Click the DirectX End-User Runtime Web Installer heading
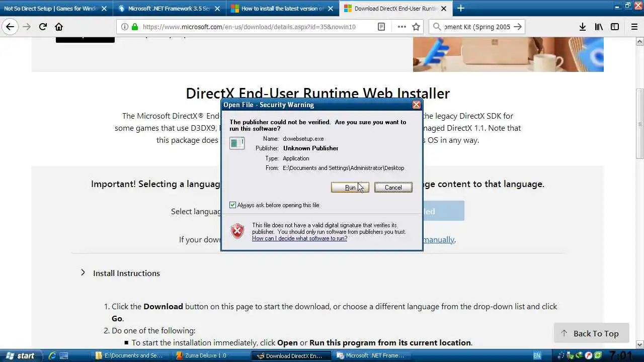 (x=317, y=94)
